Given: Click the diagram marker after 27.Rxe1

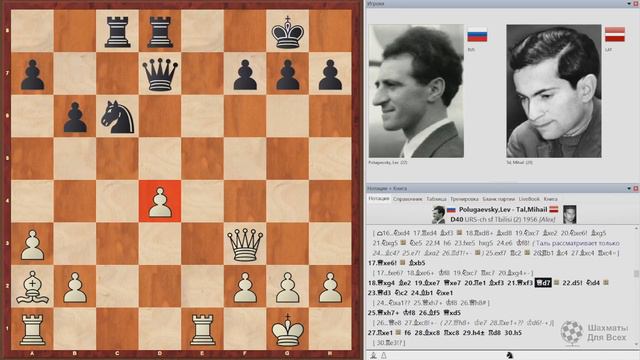Looking at the screenshot, I should click(x=398, y=333).
